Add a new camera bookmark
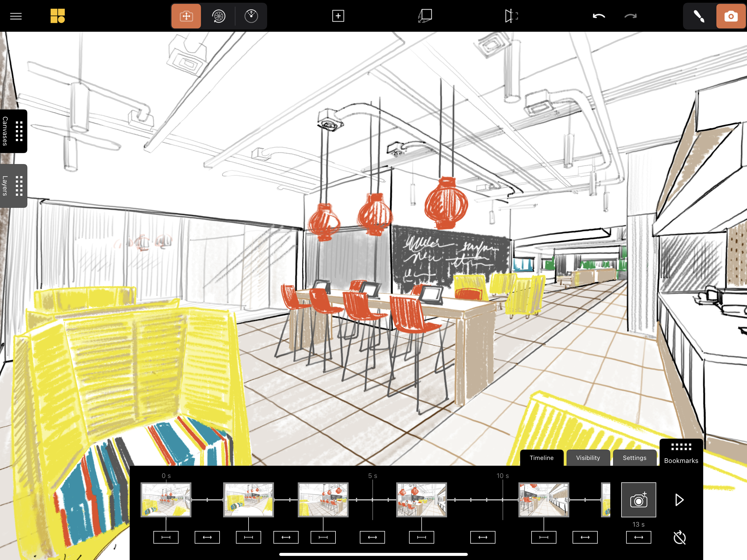Screen dimensions: 747x560 [x=638, y=500]
